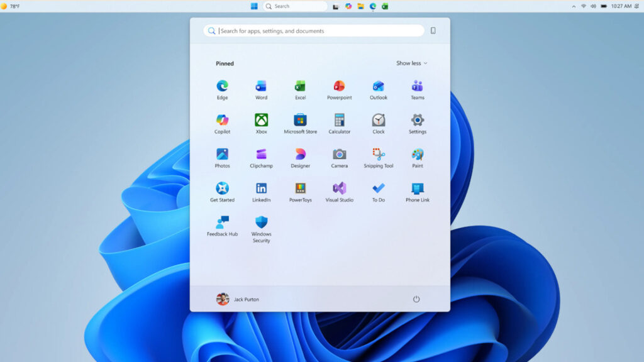The image size is (644, 362).
Task: Click the Windows Start button in taskbar
Action: [x=254, y=6]
